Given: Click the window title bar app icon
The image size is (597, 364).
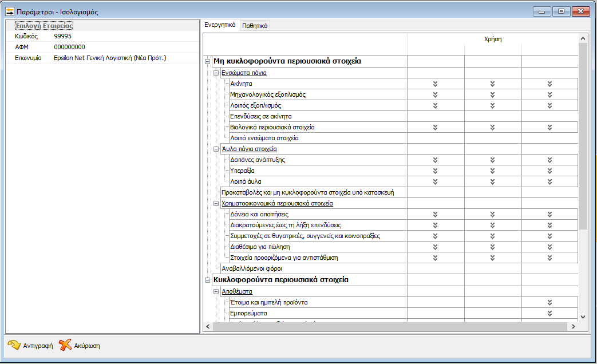Looking at the screenshot, I should click(10, 11).
